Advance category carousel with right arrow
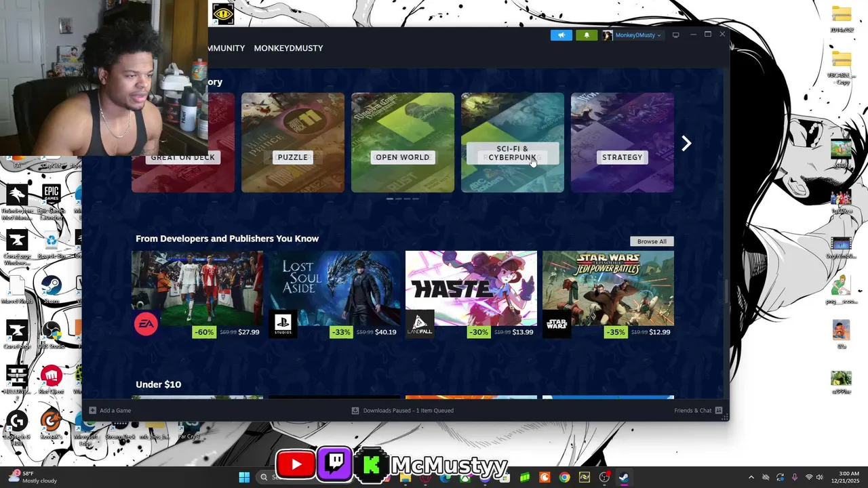The image size is (868, 488). point(686,143)
